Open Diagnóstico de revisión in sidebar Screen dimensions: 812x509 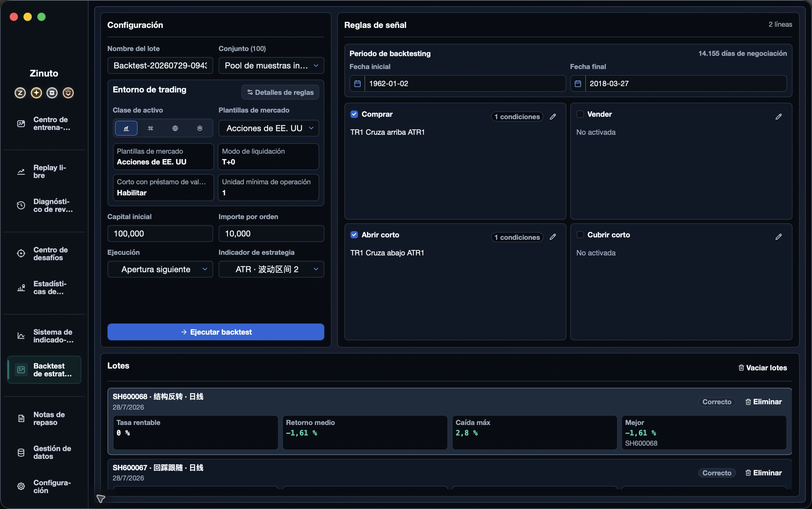click(x=44, y=205)
